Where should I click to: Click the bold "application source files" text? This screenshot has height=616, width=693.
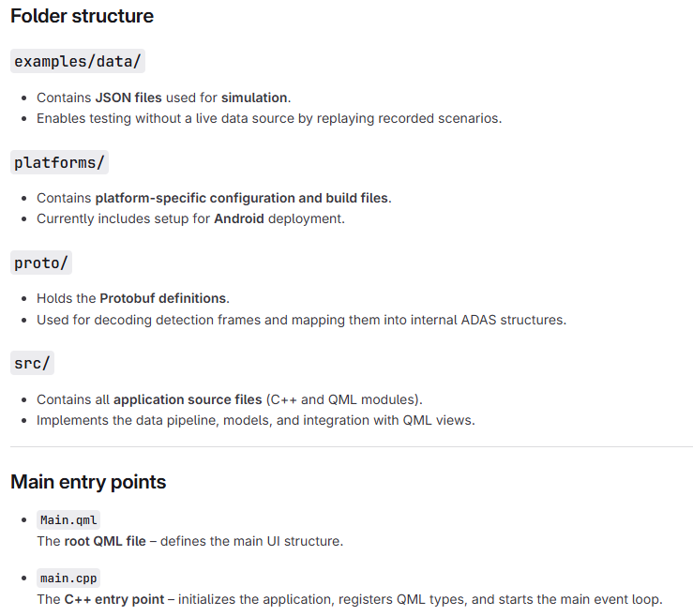pos(188,399)
